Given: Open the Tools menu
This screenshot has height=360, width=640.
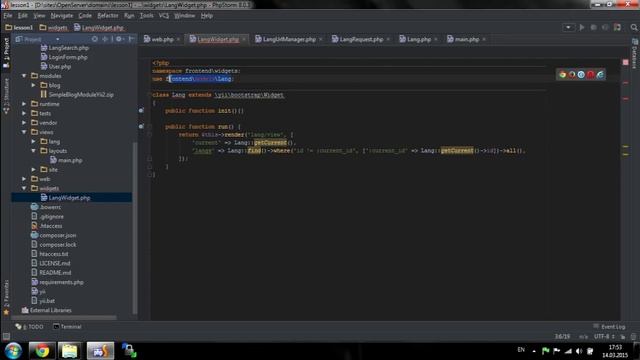Looking at the screenshot, I should click(x=147, y=16).
